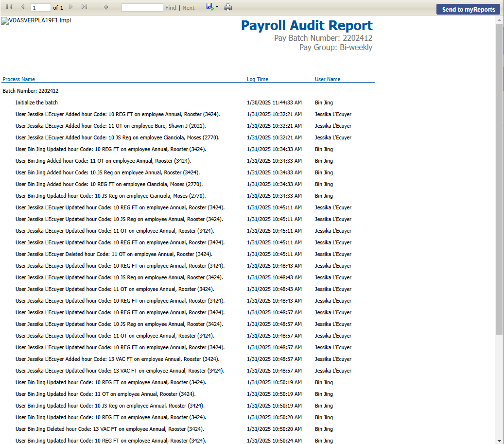
Task: Click the 'Payroll Audit Report' title
Action: point(307,25)
